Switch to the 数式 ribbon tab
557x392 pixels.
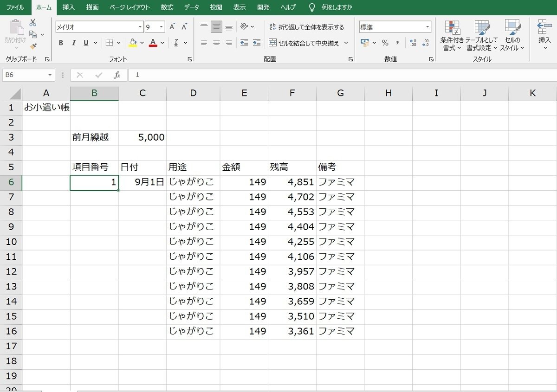coord(167,7)
